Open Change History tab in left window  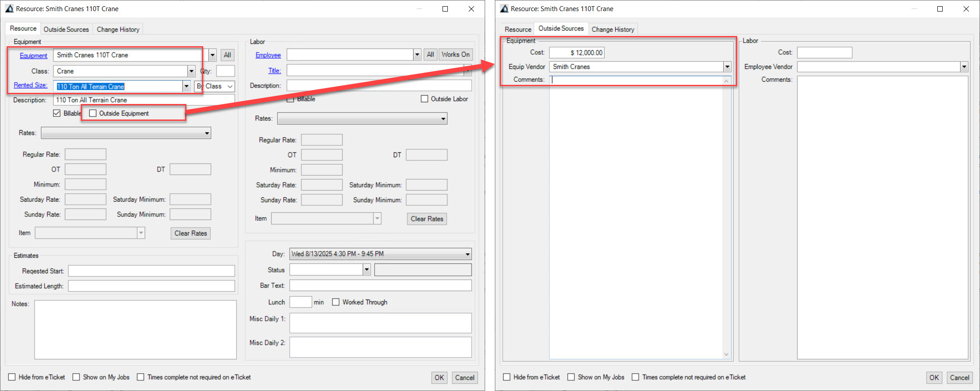click(x=118, y=29)
